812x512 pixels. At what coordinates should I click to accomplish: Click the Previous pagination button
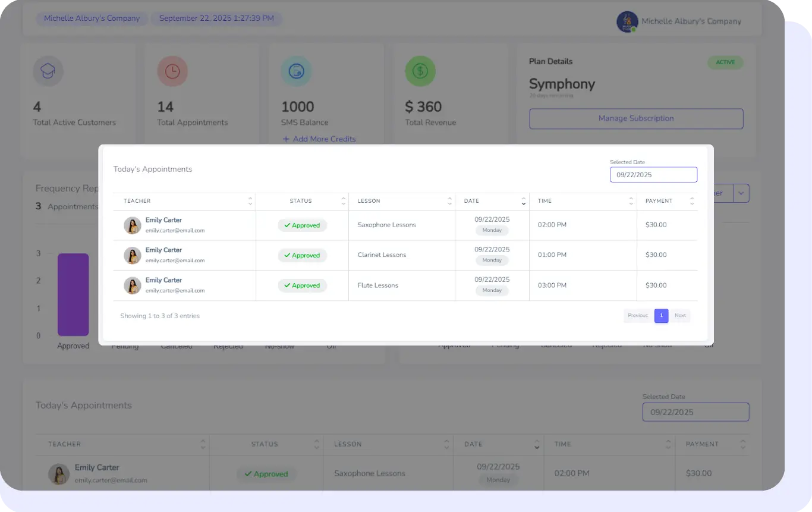coord(638,316)
